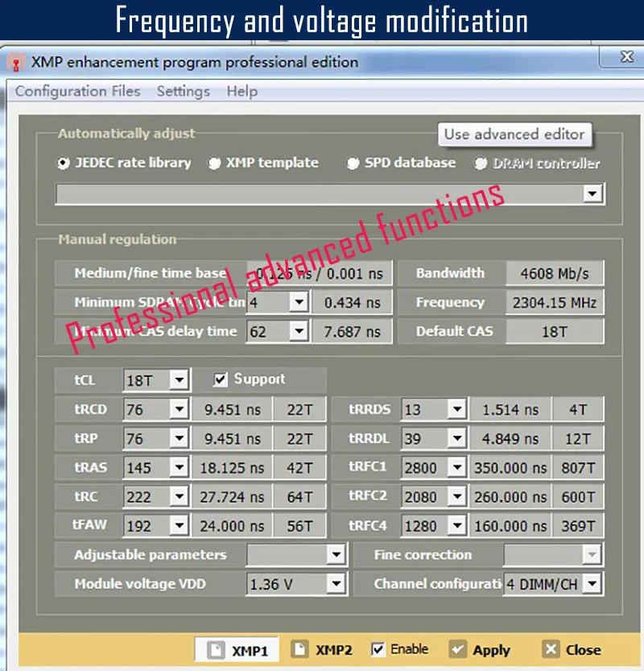Click the Default CAS 18T value
Viewport: 644px width, 671px height.
(555, 332)
